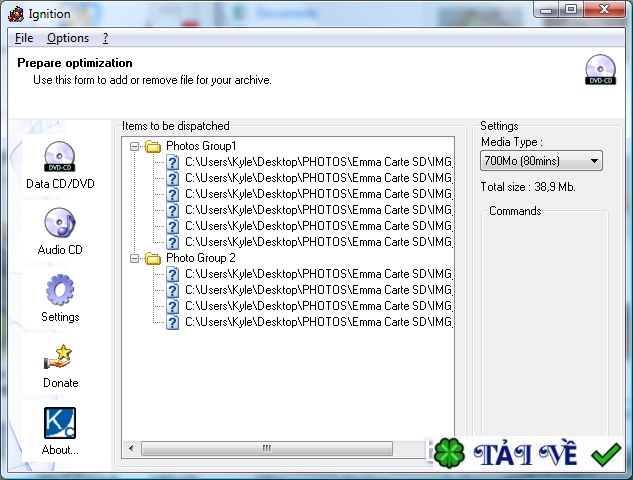Open the File menu
Screen dimensions: 633x480
tap(24, 38)
